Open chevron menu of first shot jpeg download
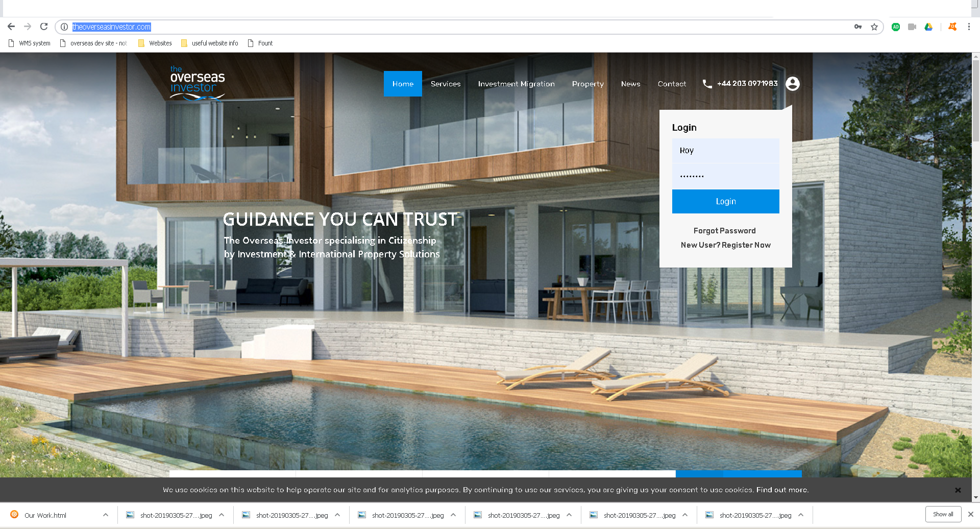The height and width of the screenshot is (529, 980). click(x=222, y=515)
